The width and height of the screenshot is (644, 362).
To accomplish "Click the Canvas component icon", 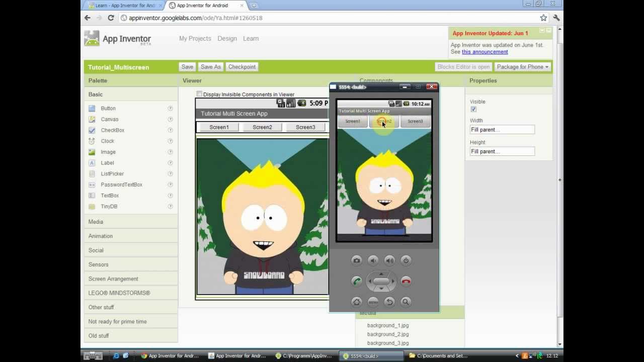I will (92, 119).
